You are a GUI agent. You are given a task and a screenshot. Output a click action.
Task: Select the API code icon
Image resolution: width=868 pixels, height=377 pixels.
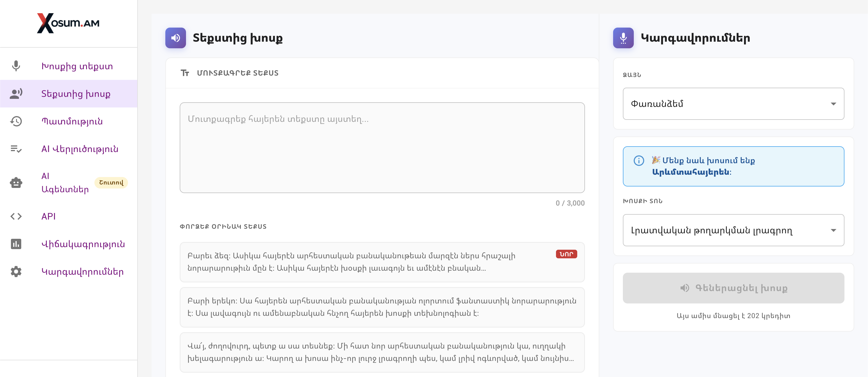click(16, 216)
